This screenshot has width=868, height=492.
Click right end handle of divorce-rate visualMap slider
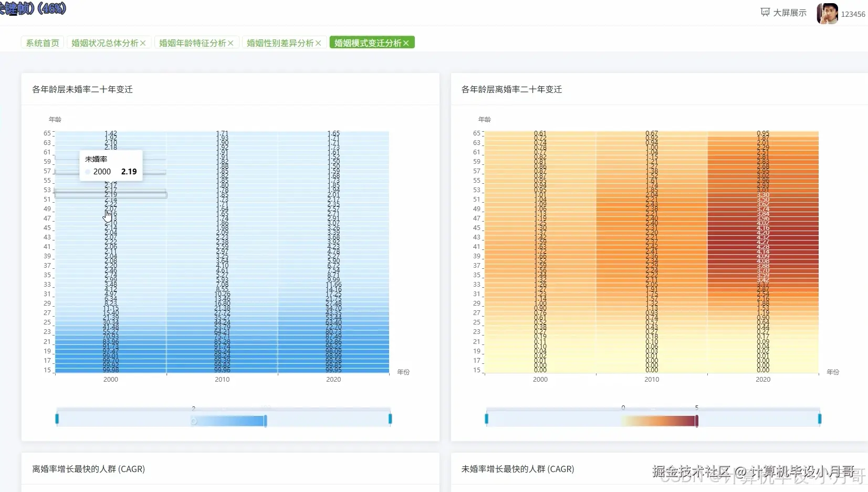point(820,418)
